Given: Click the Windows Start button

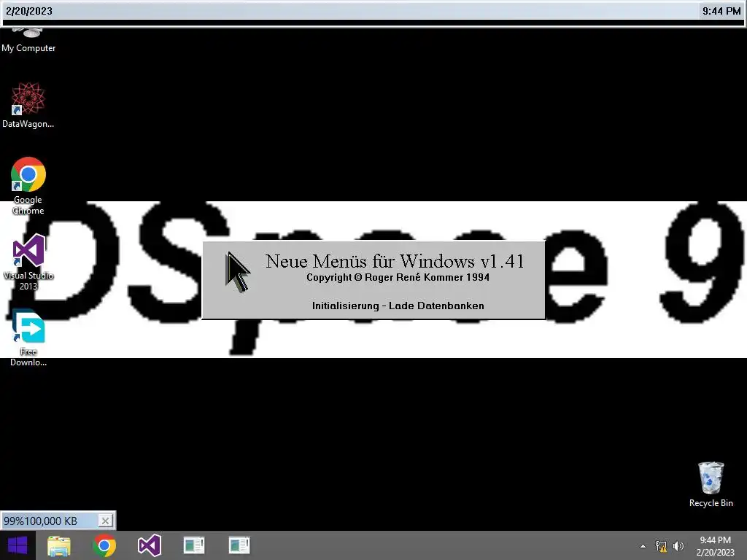Looking at the screenshot, I should pyautogui.click(x=18, y=545).
